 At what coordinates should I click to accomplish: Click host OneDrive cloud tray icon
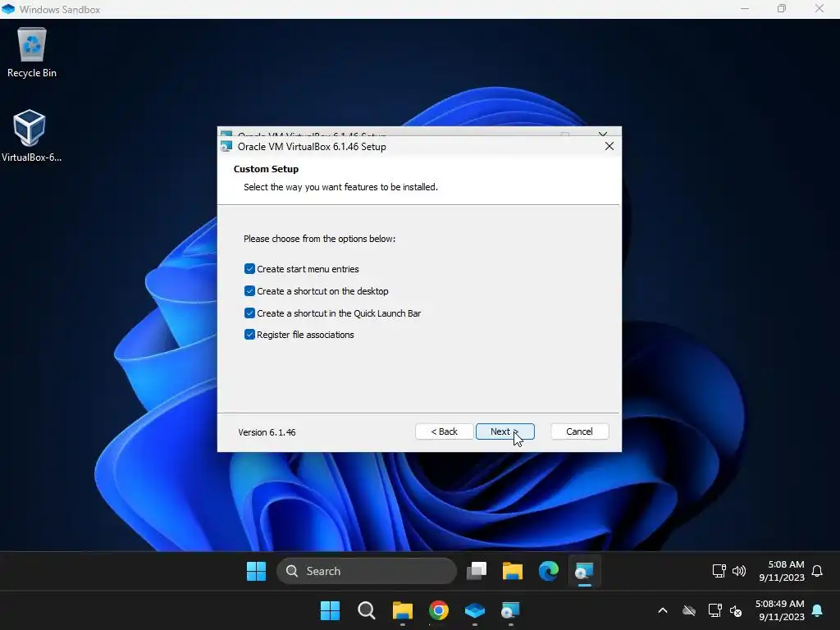(x=689, y=610)
